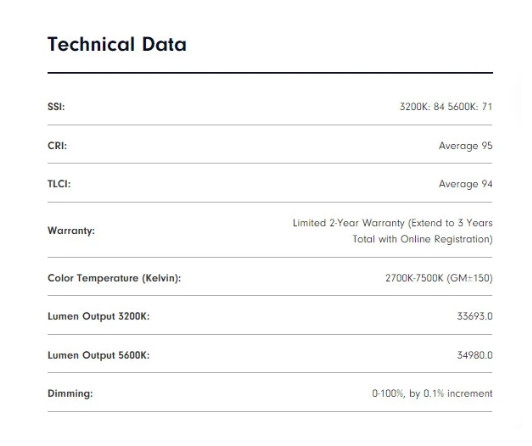Click the TLCI value Average 94
The height and width of the screenshot is (446, 532).
pyautogui.click(x=466, y=184)
